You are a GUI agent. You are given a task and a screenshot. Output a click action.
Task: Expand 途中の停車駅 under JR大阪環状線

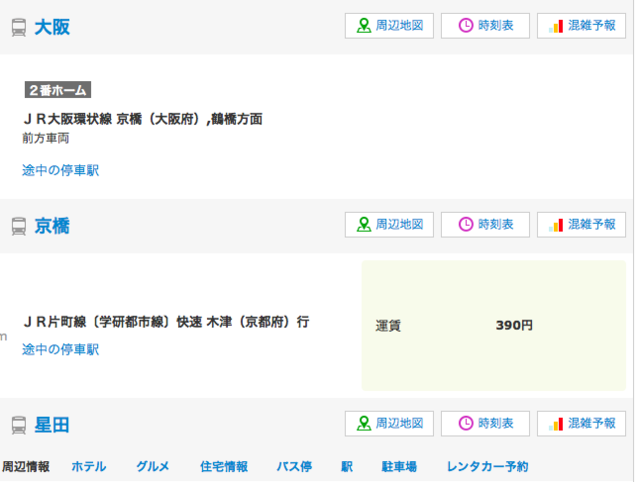click(x=60, y=170)
